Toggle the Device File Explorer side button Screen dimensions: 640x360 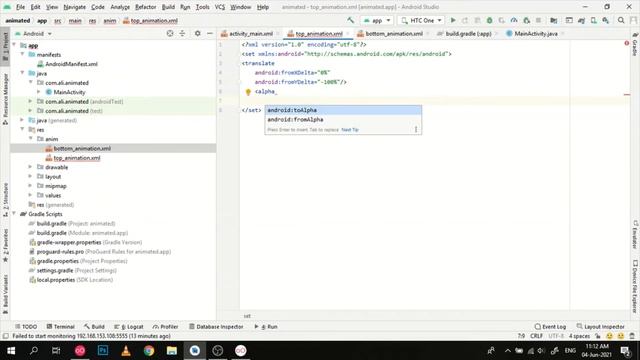point(635,287)
